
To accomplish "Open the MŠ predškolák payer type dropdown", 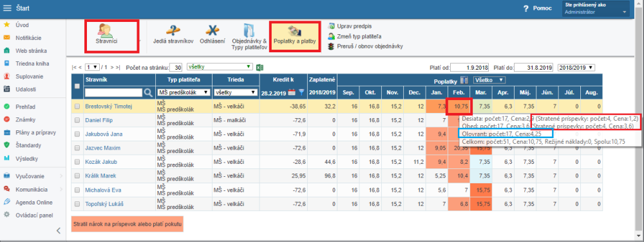I will coord(184,92).
